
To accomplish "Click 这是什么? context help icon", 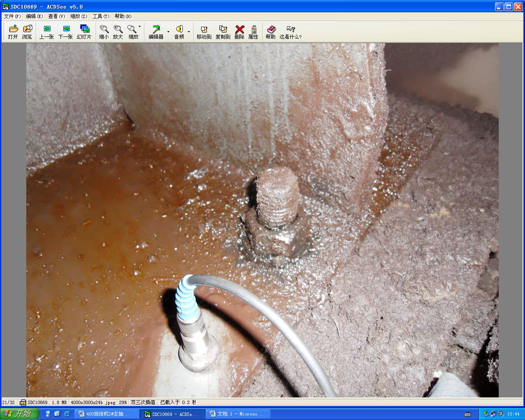I will coord(290,32).
